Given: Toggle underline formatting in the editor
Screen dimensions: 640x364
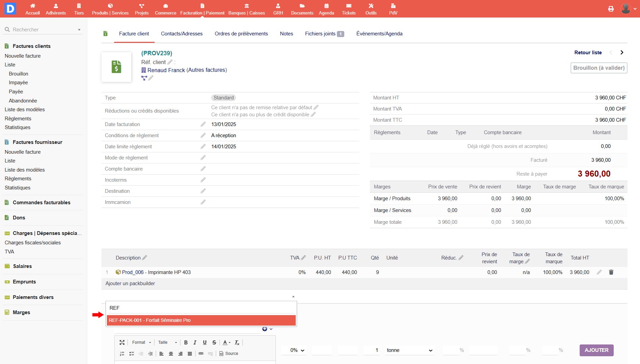Looking at the screenshot, I should [x=205, y=342].
